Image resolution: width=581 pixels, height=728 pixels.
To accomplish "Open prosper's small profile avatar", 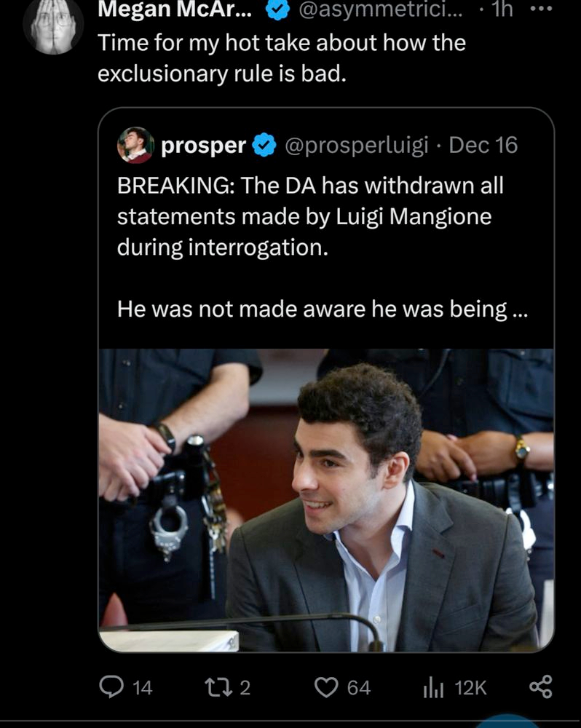I will pos(135,145).
